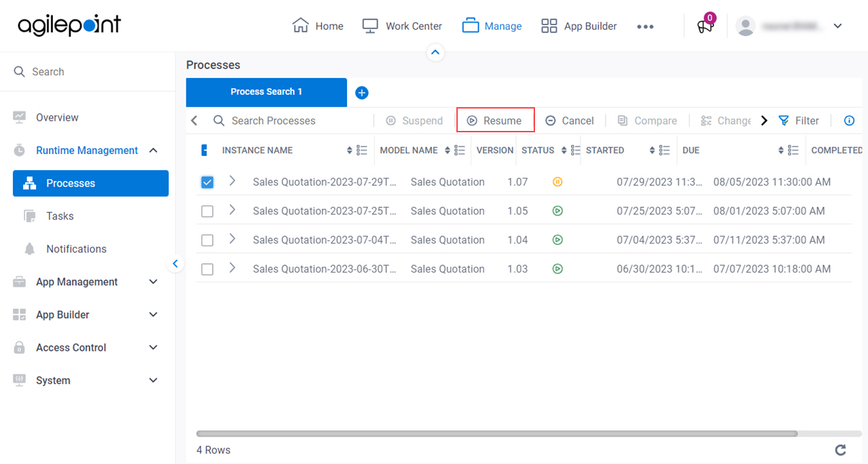Open the Due column filter icon
Viewport: 868px width, 464px height.
(x=793, y=151)
